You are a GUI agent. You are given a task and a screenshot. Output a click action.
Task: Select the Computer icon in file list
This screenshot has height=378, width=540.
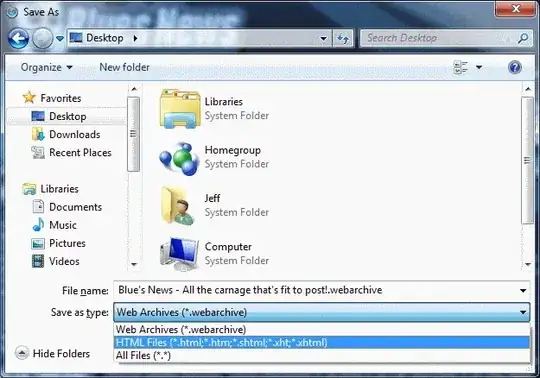(x=179, y=254)
